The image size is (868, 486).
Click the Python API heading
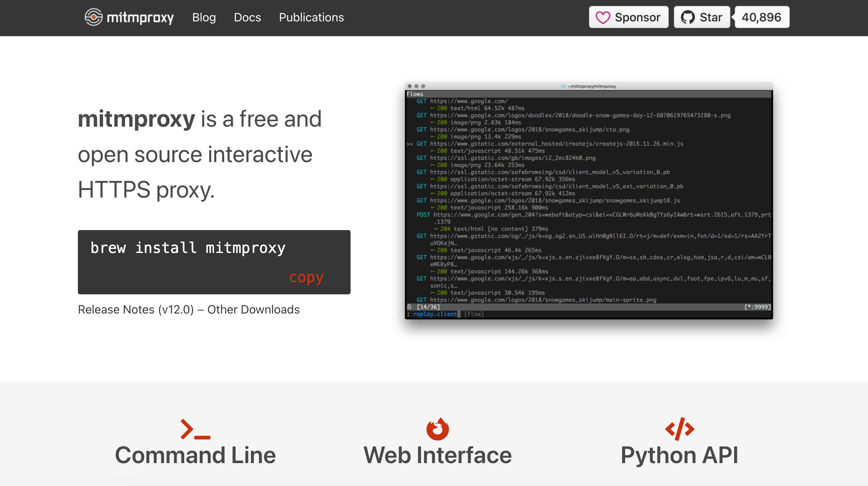click(x=679, y=455)
